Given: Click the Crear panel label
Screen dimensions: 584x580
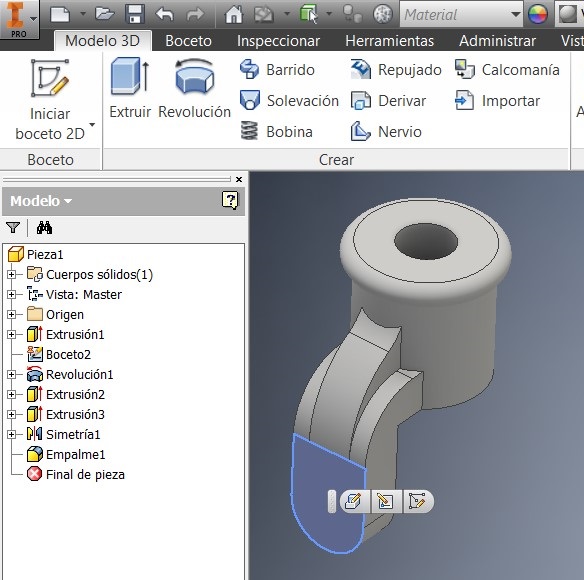Looking at the screenshot, I should coord(336,160).
